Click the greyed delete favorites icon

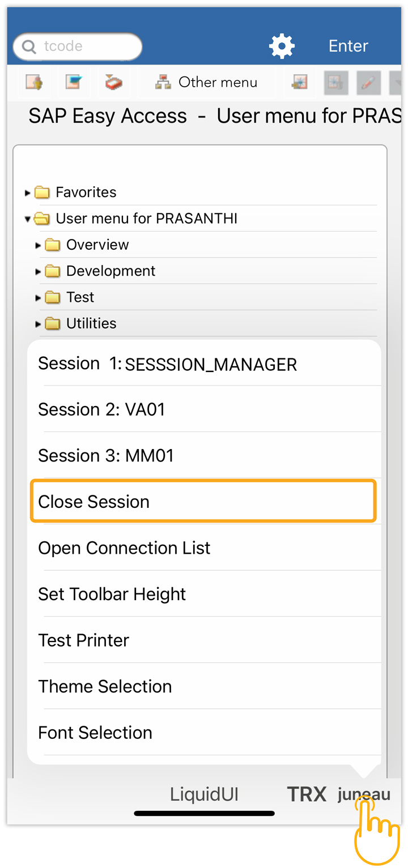tap(335, 83)
